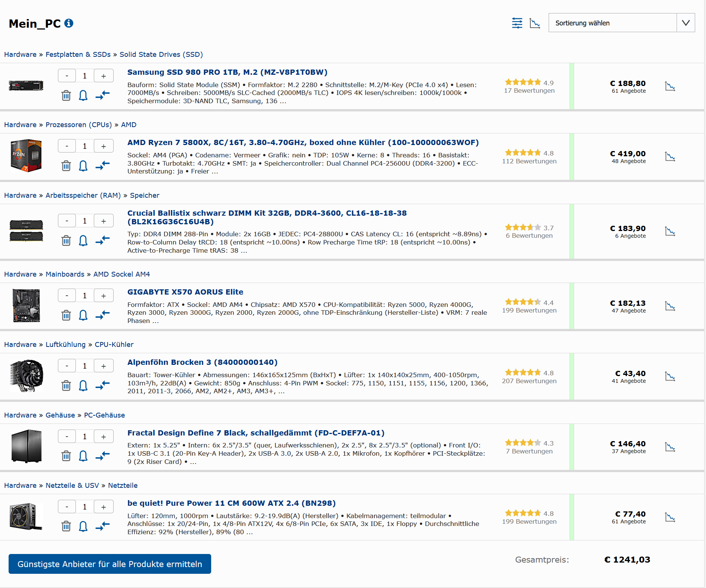Image resolution: width=706 pixels, height=588 pixels.
Task: Decrease quantity of Fractal Design Define 7
Action: point(67,437)
